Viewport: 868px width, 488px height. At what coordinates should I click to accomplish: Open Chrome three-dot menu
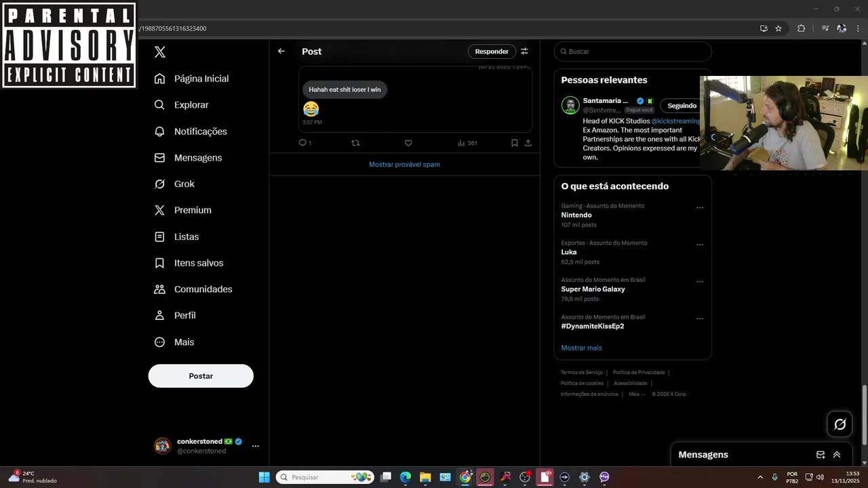[859, 28]
